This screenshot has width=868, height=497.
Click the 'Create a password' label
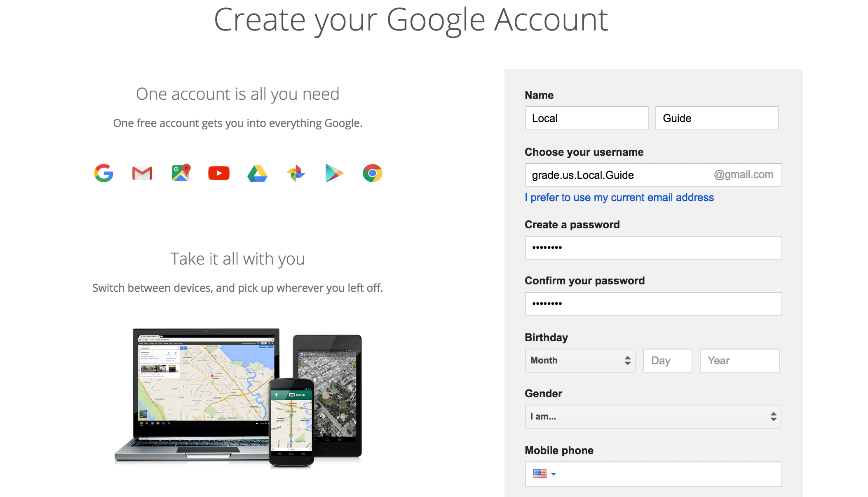[x=572, y=225]
